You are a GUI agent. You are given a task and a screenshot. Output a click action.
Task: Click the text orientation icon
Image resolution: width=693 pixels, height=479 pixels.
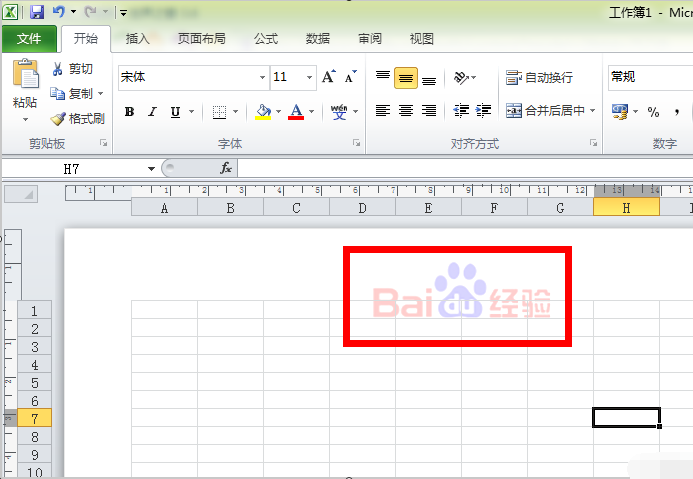(x=461, y=78)
